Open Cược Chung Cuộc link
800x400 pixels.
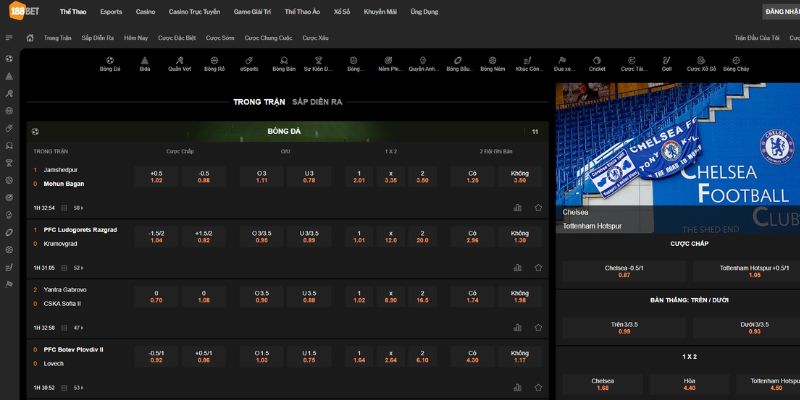[268, 38]
